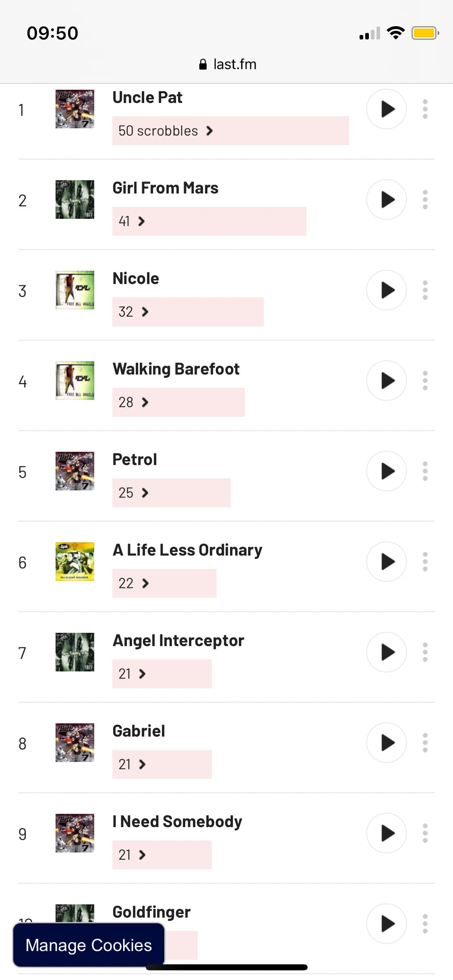Expand the 50 scrobbles chevron
The height and width of the screenshot is (980, 453).
pos(209,131)
